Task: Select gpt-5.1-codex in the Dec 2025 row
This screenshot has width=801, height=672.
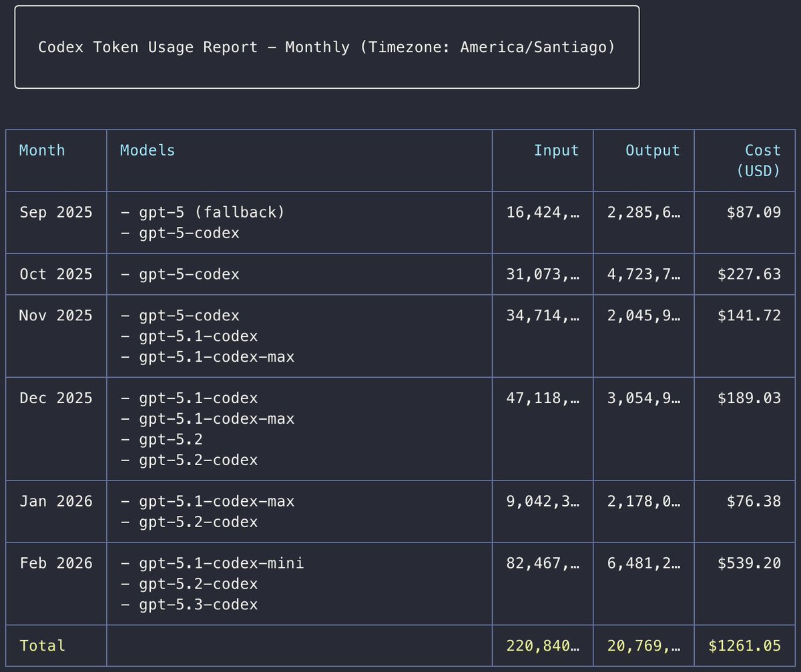Action: tap(189, 398)
